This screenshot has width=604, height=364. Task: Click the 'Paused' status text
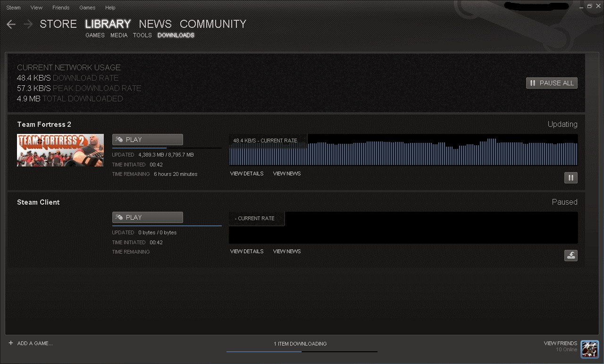point(565,202)
